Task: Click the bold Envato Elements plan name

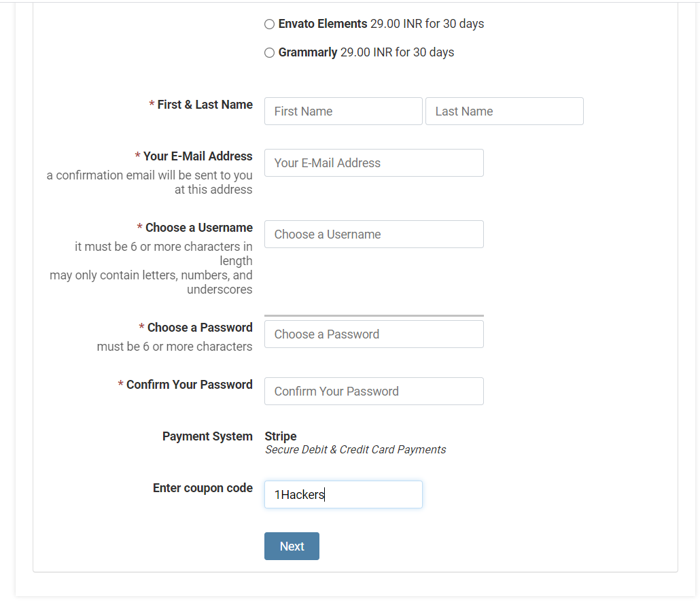Action: (x=323, y=24)
